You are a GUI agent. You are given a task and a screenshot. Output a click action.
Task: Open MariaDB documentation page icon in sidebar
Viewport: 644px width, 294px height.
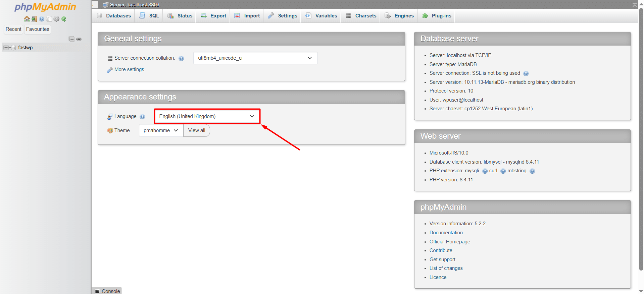[x=49, y=19]
